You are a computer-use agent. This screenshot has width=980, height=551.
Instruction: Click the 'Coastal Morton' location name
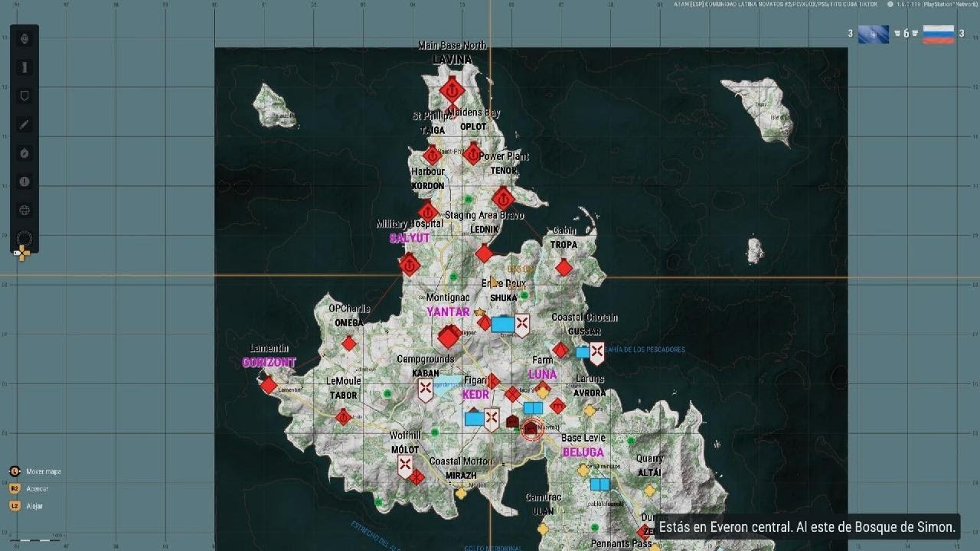tap(461, 461)
